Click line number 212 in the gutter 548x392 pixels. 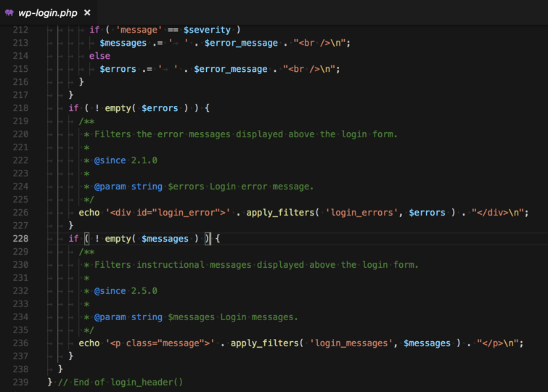pos(20,30)
